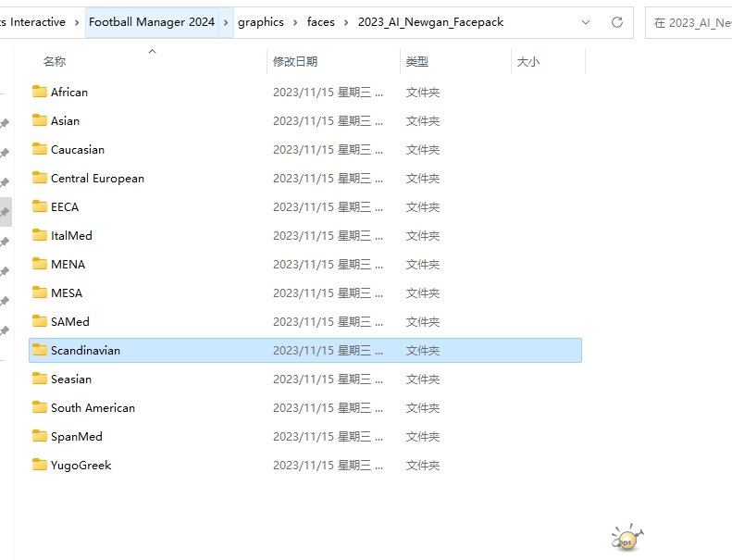Select the EECA folder name
732x560 pixels.
(65, 207)
